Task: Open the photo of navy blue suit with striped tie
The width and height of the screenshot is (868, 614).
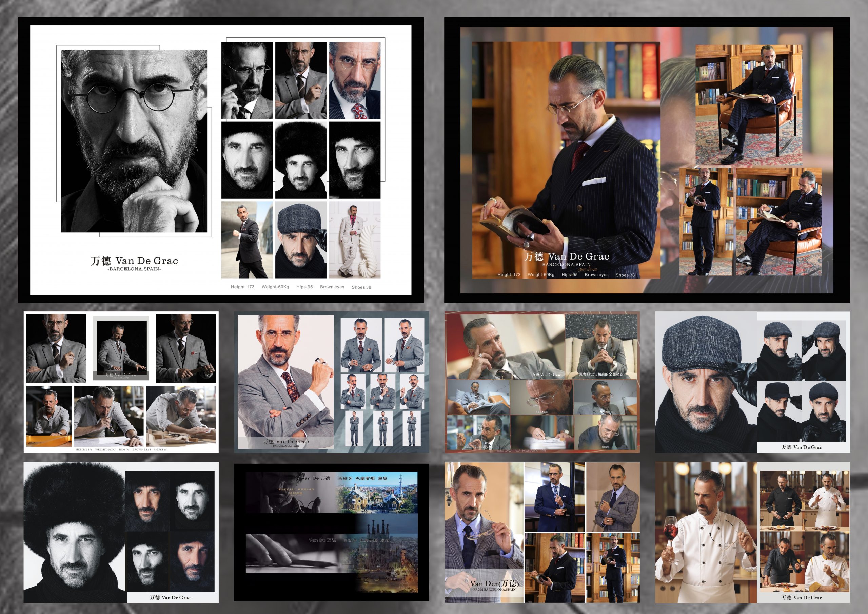Action: (554, 497)
